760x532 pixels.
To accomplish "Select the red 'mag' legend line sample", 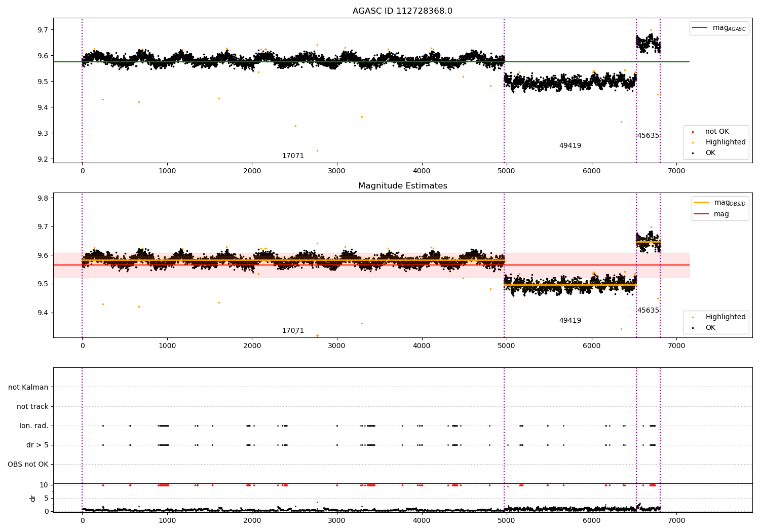I will pos(702,214).
